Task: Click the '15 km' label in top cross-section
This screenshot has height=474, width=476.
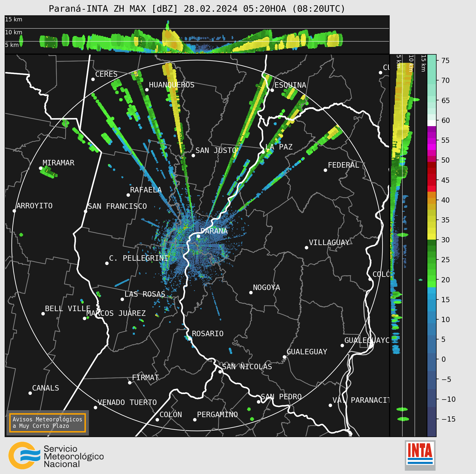Action: click(14, 19)
